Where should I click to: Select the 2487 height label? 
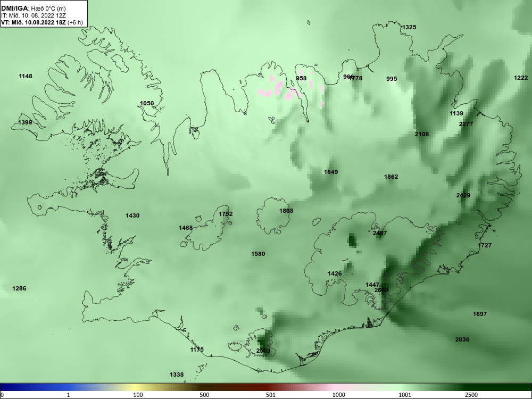(380, 233)
